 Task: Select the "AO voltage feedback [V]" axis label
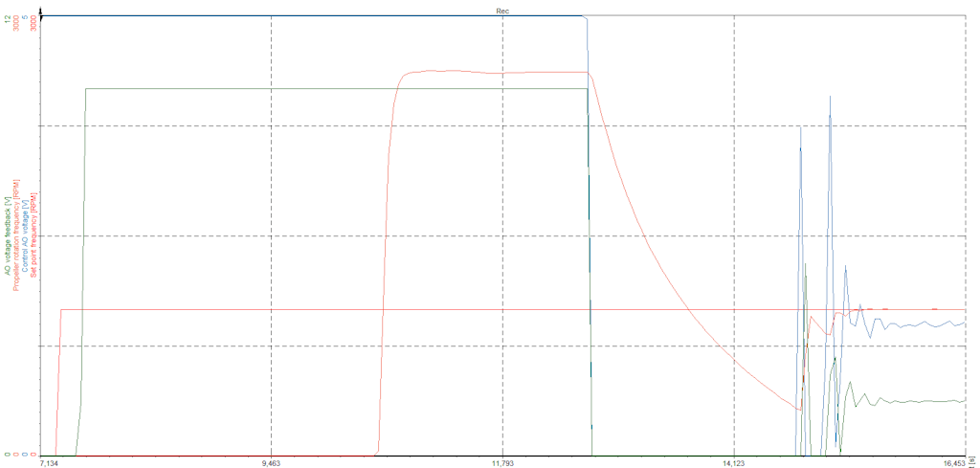pos(8,234)
